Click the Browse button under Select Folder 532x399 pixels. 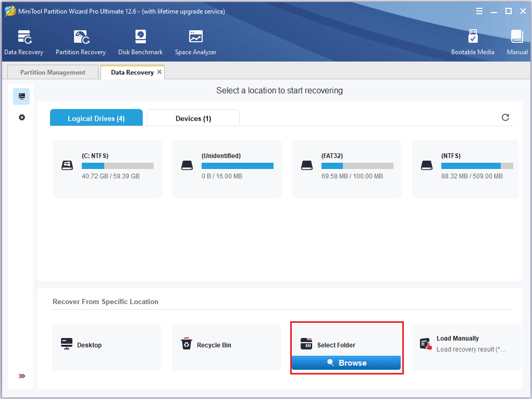[x=346, y=362]
